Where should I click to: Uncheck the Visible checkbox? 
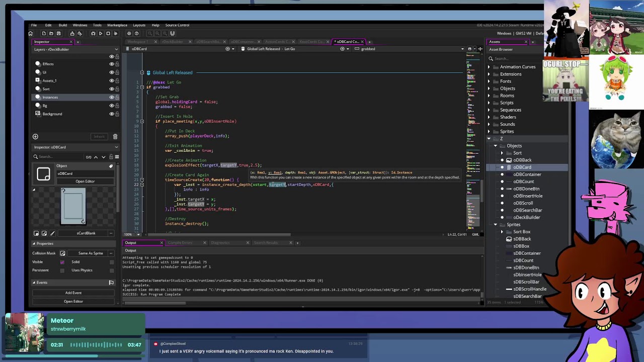click(62, 262)
